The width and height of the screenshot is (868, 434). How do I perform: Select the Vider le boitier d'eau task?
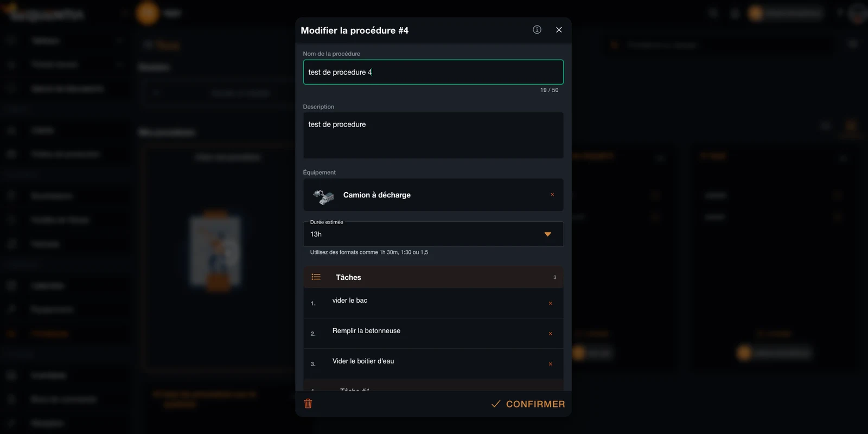pos(433,364)
